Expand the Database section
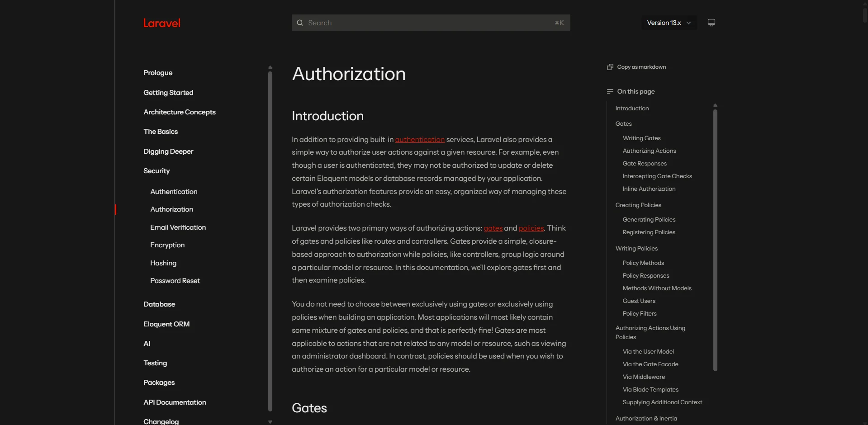Viewport: 868px width, 425px height. (x=159, y=304)
